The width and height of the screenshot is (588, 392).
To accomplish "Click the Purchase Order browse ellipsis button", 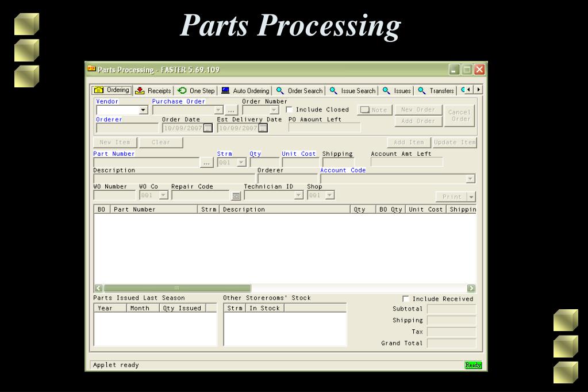I will point(231,110).
